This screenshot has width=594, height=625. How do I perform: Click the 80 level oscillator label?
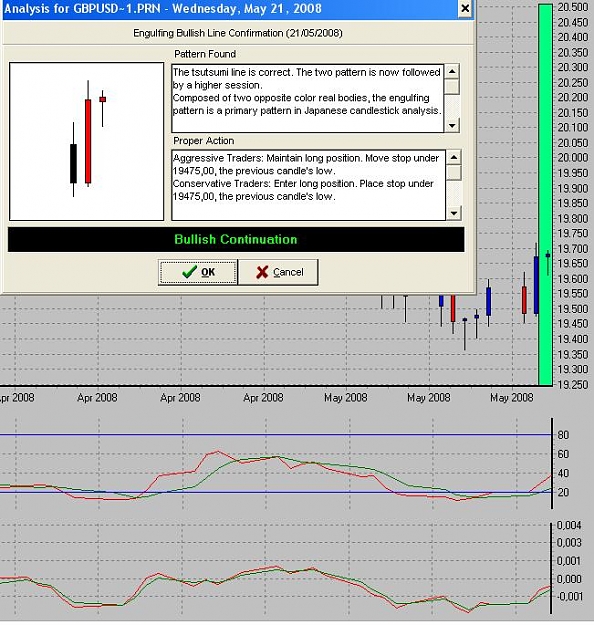tap(563, 435)
